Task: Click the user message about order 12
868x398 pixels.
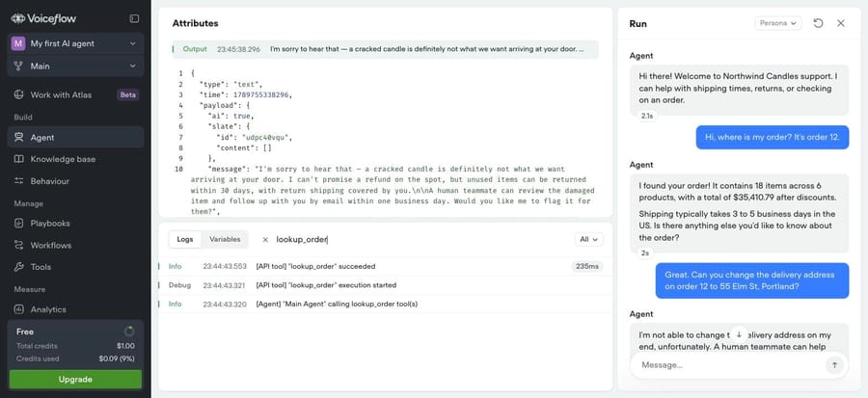Action: [773, 137]
